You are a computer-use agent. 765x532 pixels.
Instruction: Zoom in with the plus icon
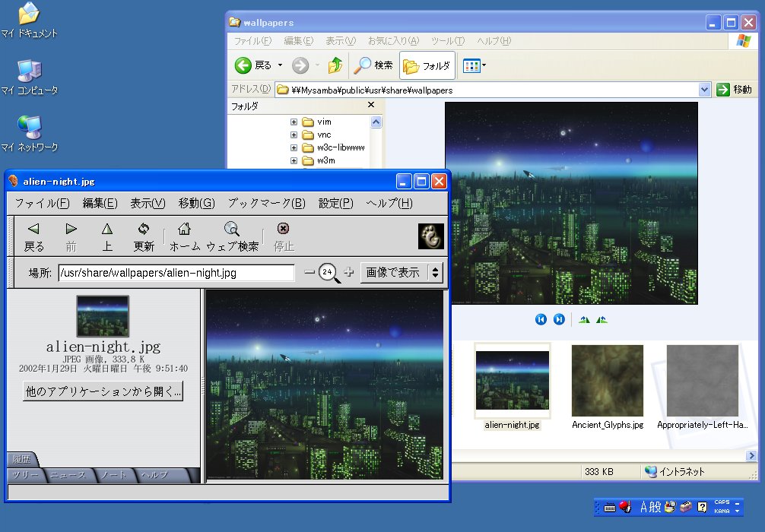pos(348,272)
